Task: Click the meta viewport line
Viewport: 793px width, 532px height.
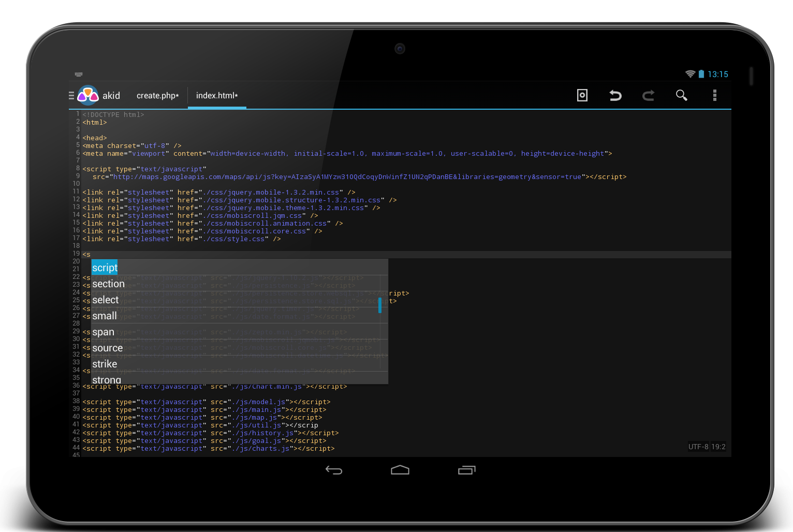Action: [347, 154]
